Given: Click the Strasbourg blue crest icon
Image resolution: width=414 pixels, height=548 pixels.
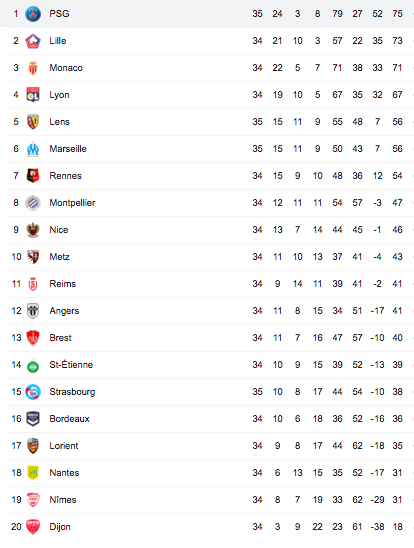Looking at the screenshot, I should (33, 392).
